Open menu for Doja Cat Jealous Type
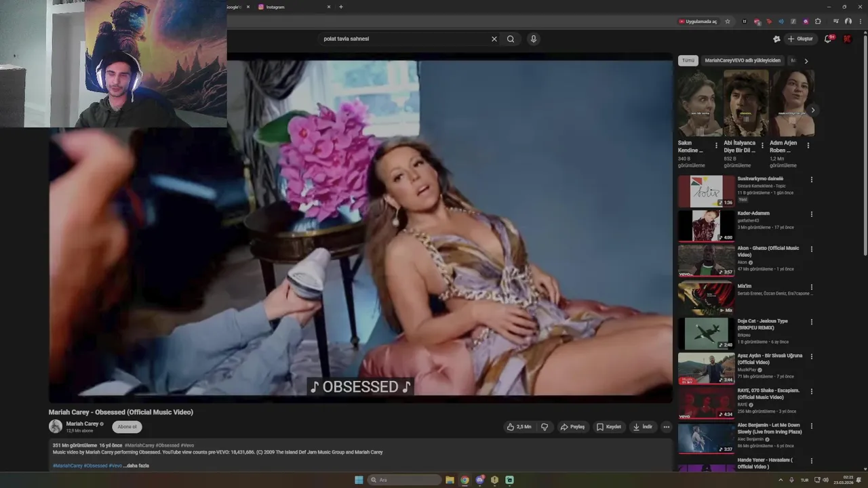Viewport: 868px width, 488px height. coord(811,321)
